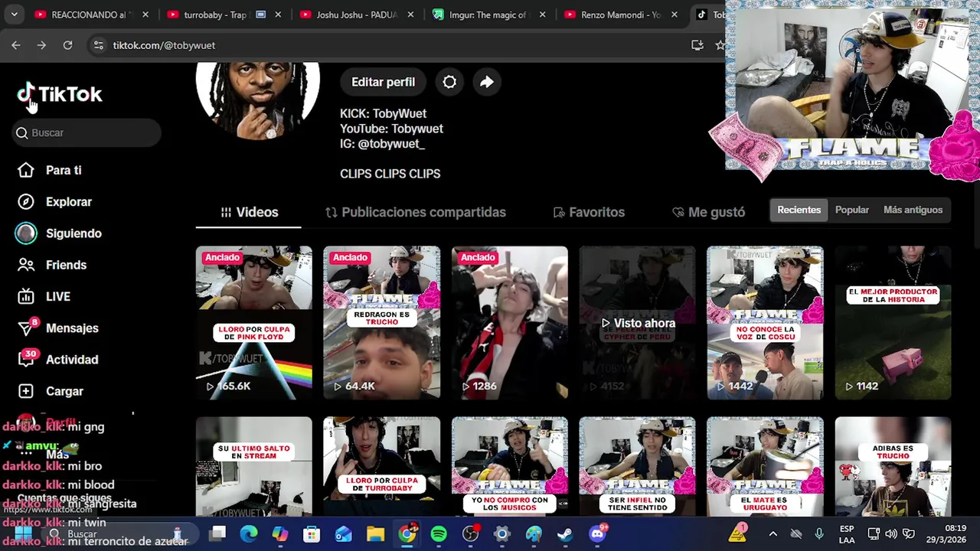Open the Friends people icon
The image size is (980, 551).
point(26,265)
